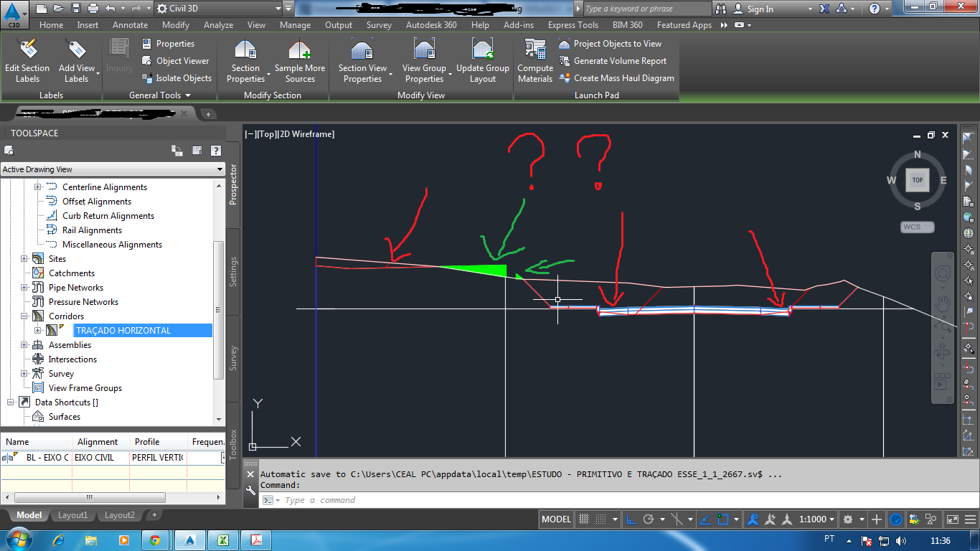Toggle grid display in status bar
This screenshot has width=980, height=551.
585,519
